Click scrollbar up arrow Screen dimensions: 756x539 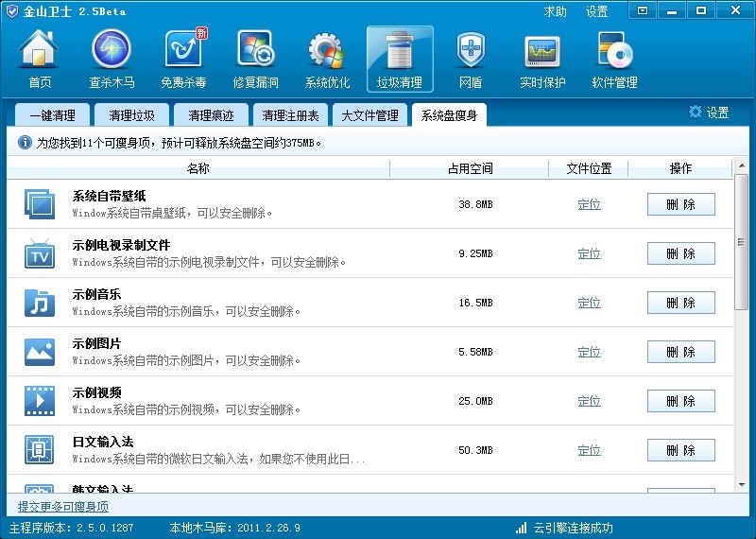[x=742, y=165]
